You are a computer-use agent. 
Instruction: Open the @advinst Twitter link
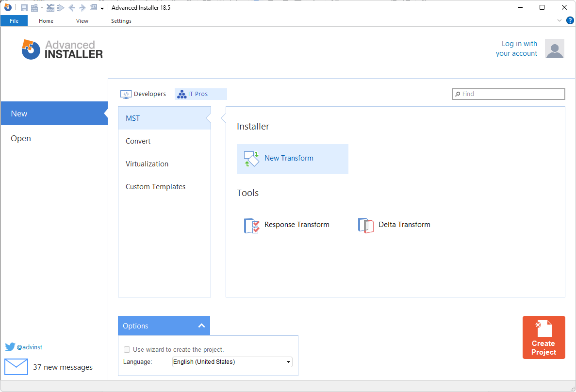tap(30, 347)
